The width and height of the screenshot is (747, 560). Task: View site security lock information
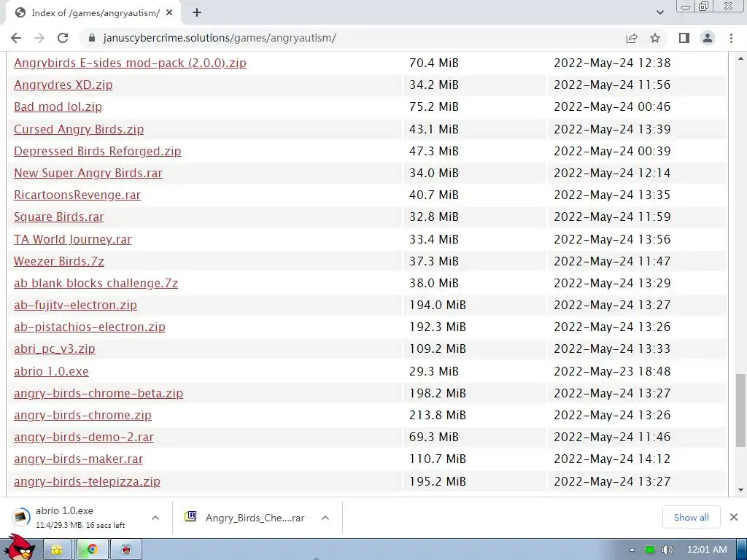click(x=92, y=38)
